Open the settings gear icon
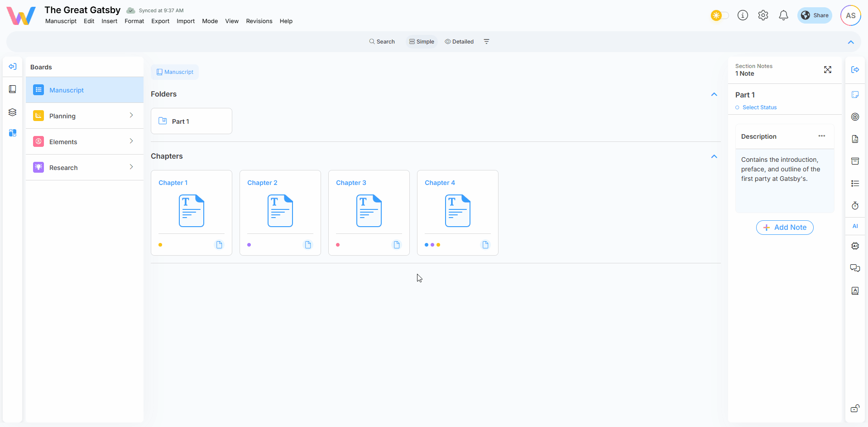 [x=763, y=15]
